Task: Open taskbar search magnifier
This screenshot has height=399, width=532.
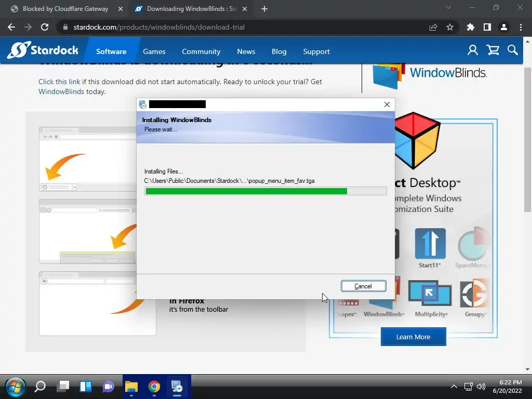Action: click(x=40, y=387)
